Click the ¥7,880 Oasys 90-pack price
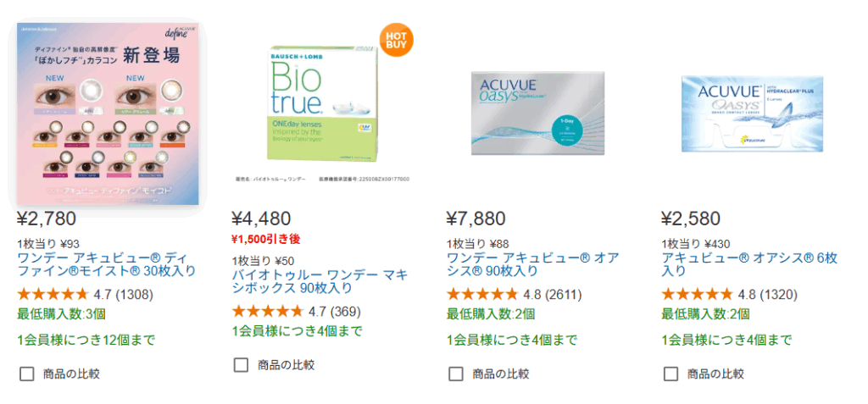 476,219
